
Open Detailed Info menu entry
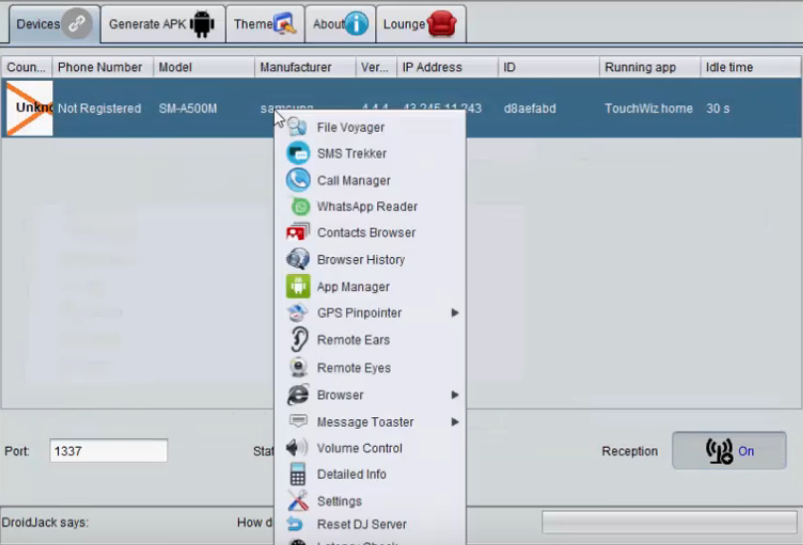(370, 474)
